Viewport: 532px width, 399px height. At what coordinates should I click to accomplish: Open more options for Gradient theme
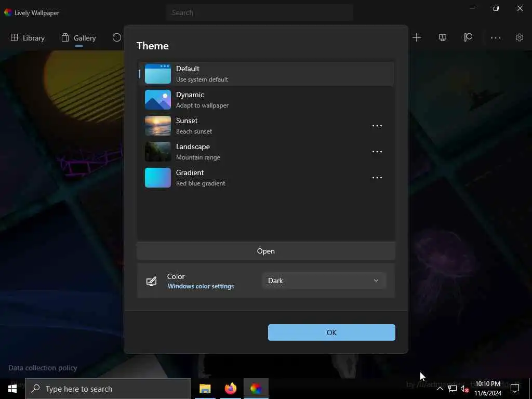point(377,178)
